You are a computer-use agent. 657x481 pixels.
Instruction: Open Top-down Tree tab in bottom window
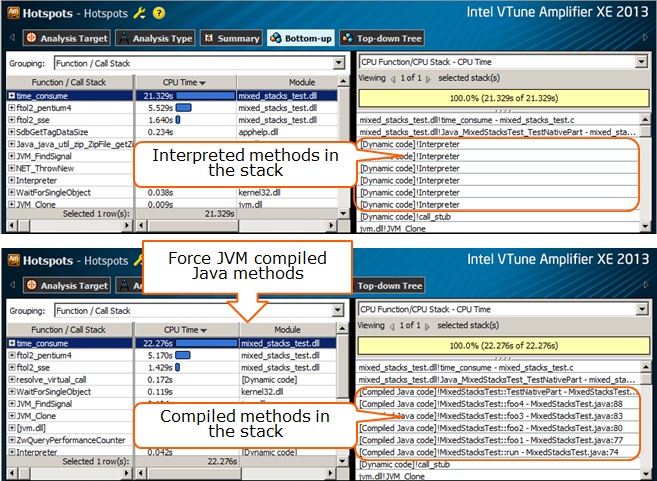[x=389, y=286]
